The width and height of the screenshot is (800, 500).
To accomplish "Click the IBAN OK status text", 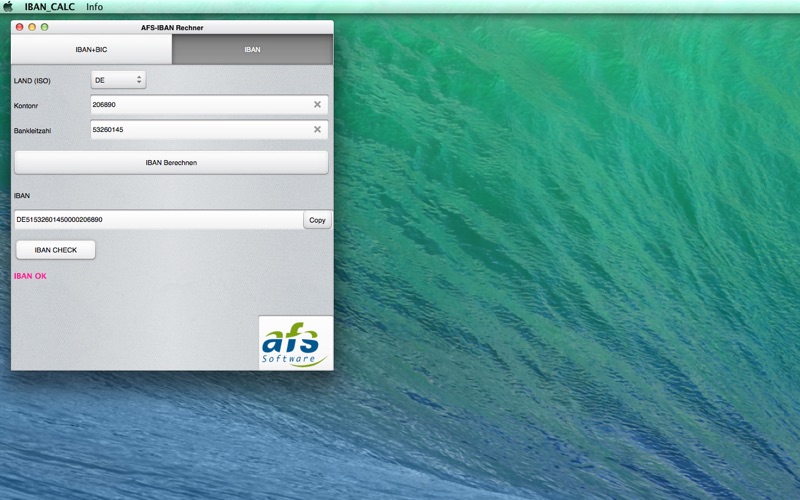I will coord(30,276).
